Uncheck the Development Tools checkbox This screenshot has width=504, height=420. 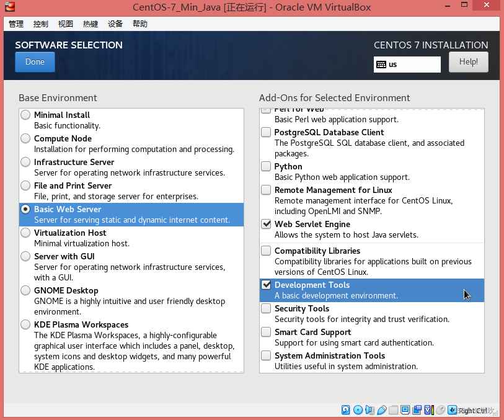pos(266,285)
